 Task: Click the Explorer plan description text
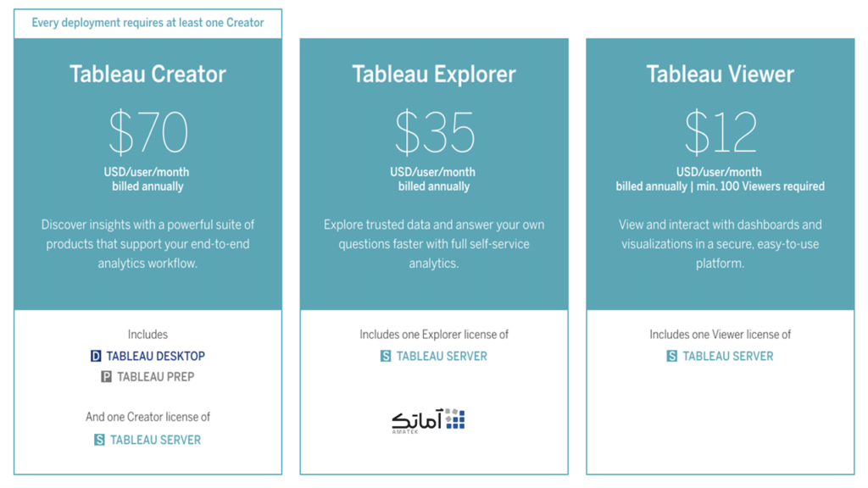(434, 244)
